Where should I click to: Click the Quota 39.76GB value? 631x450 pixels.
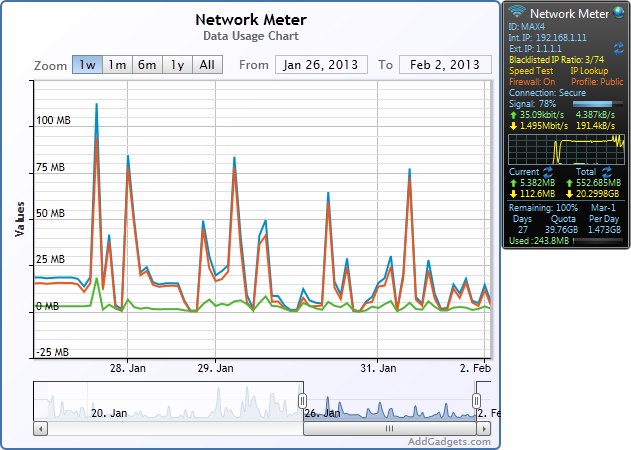561,230
